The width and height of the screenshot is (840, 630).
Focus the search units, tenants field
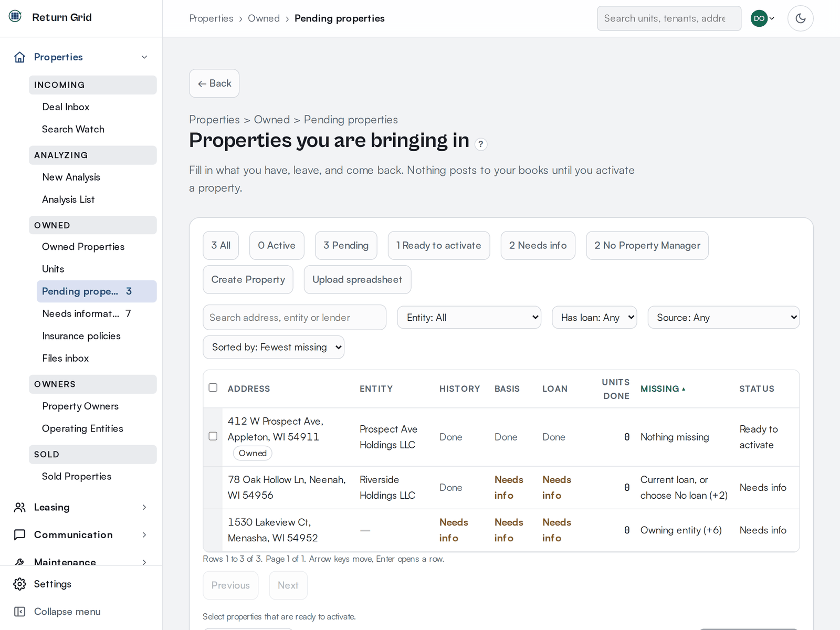pyautogui.click(x=669, y=18)
